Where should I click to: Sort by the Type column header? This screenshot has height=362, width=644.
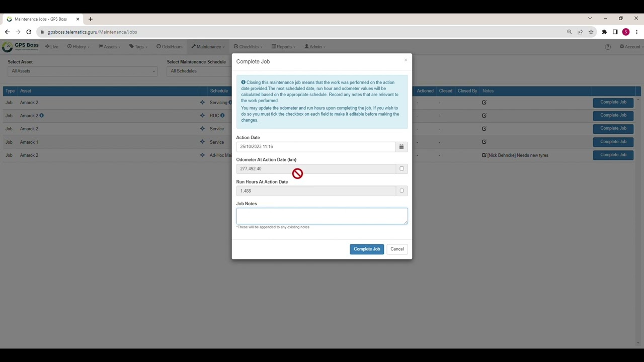[x=10, y=91]
